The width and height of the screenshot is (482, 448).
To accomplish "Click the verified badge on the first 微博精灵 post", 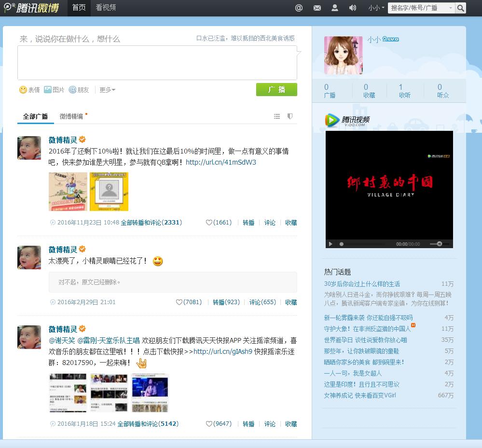I will pyautogui.click(x=83, y=140).
